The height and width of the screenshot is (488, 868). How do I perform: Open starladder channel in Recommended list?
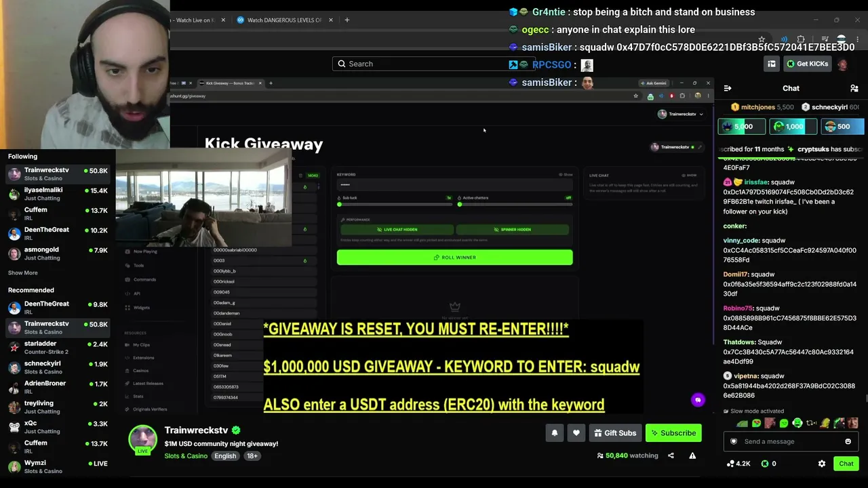[x=57, y=348]
